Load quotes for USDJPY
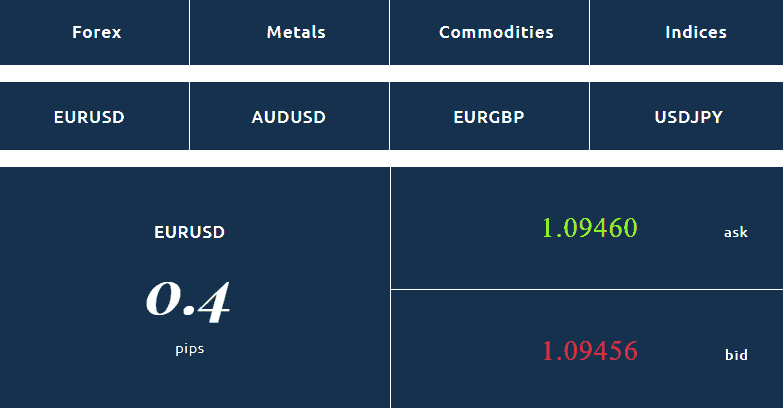 (x=687, y=116)
